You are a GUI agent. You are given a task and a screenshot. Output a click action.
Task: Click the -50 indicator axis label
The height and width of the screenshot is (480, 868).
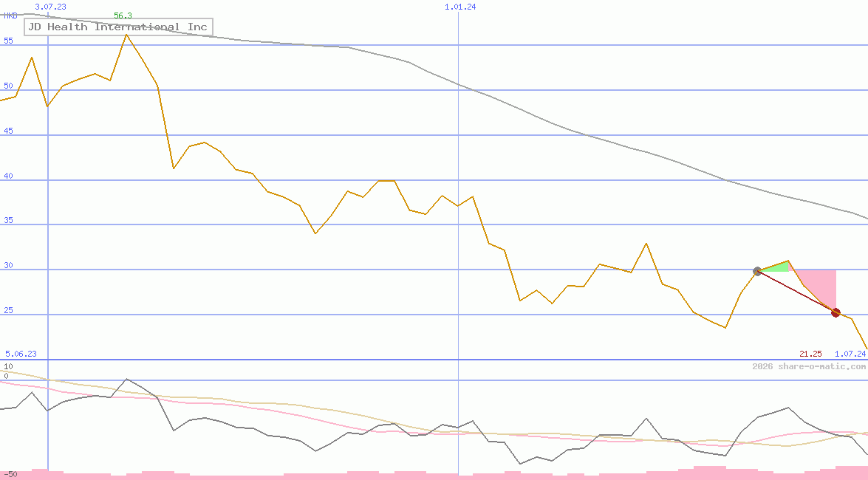(10, 475)
